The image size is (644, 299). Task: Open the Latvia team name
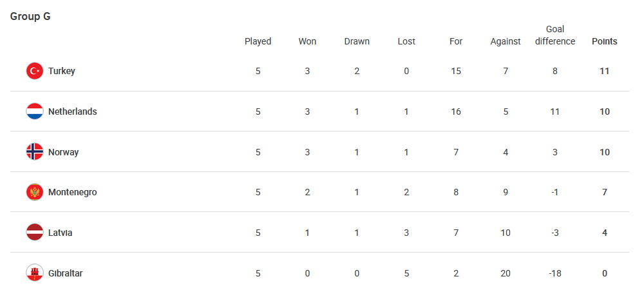click(x=61, y=233)
